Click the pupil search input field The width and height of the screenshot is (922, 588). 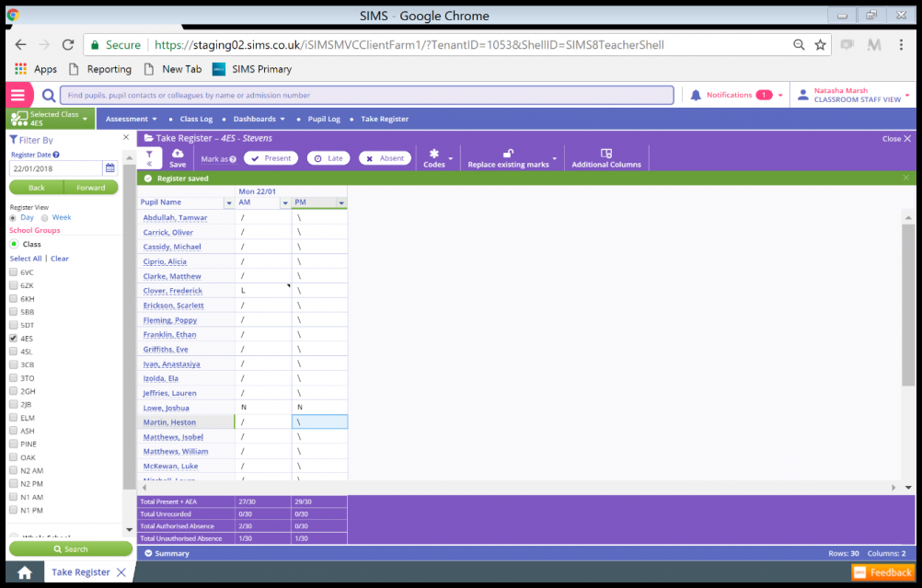coord(367,96)
